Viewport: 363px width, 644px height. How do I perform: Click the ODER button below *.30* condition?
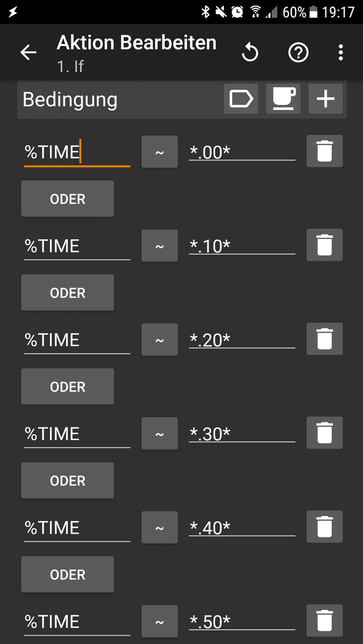click(x=67, y=481)
